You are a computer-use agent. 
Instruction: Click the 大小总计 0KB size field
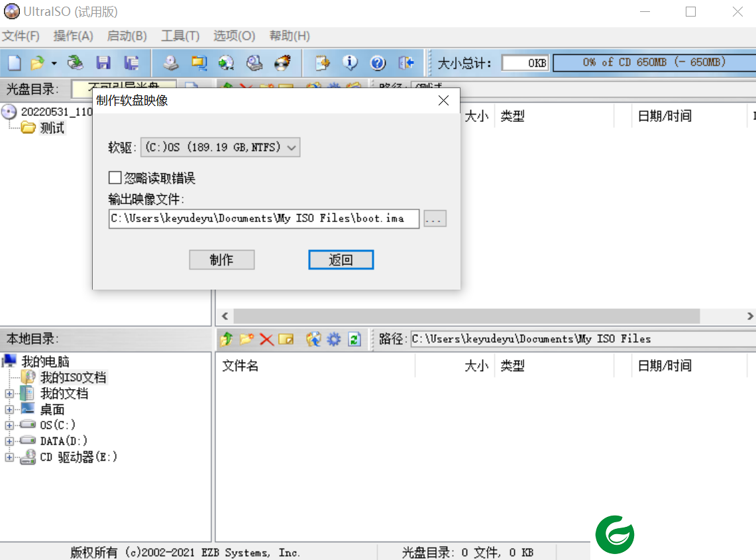pos(525,63)
